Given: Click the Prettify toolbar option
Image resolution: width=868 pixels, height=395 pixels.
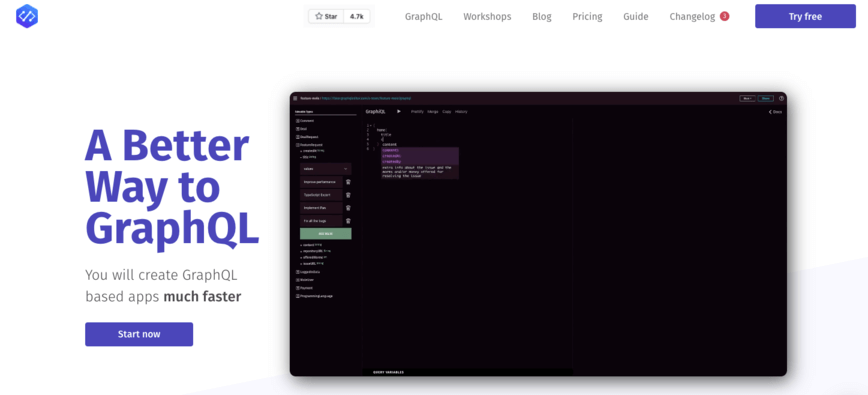Looking at the screenshot, I should click(417, 112).
